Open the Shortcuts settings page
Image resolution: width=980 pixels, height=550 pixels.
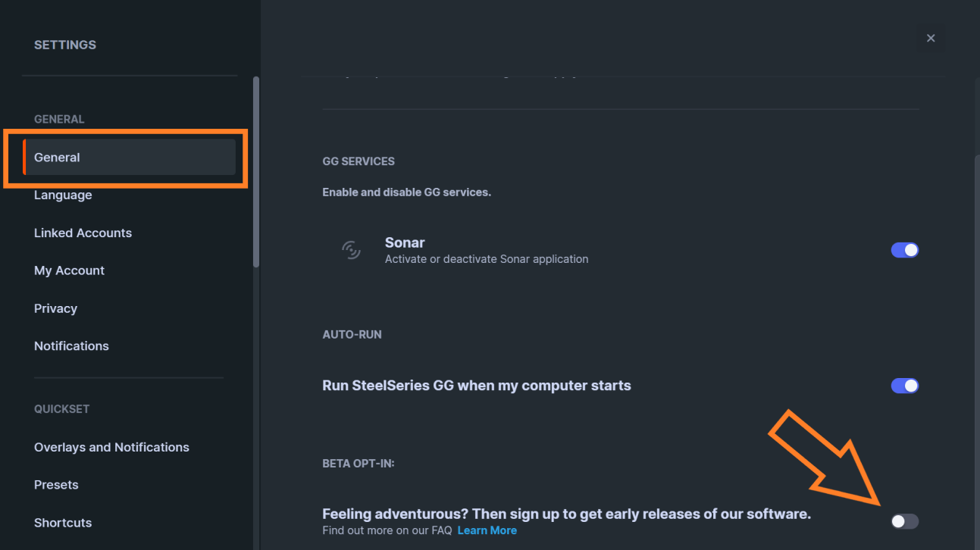63,523
